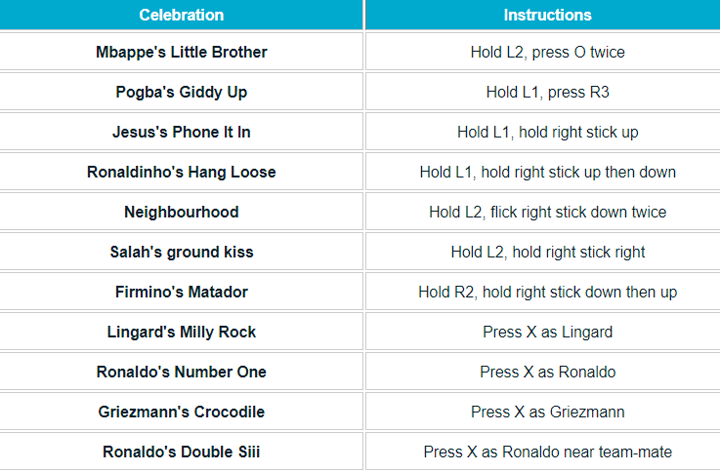Click 'Press X as Ronaldo near team-mate'
The height and width of the screenshot is (472, 720).
pos(547,452)
